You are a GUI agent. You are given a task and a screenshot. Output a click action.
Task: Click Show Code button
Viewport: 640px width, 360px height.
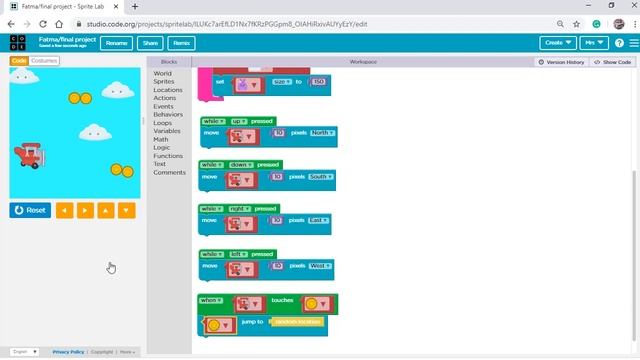(613, 62)
